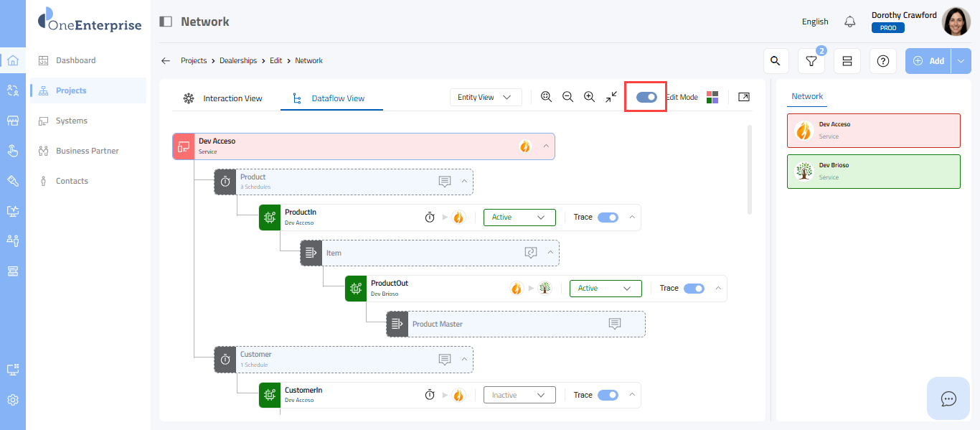Click the search magnifier icon

[775, 61]
